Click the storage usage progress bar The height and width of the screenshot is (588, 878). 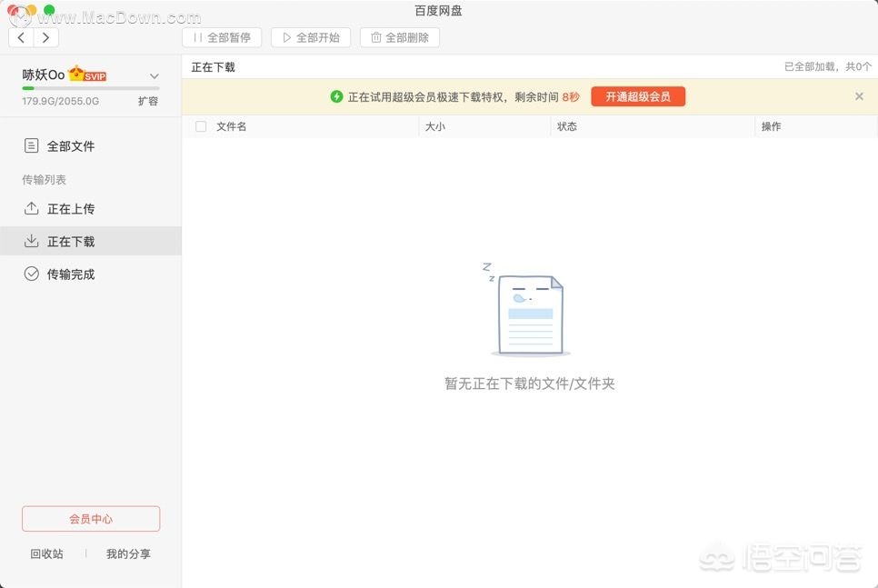pos(90,88)
